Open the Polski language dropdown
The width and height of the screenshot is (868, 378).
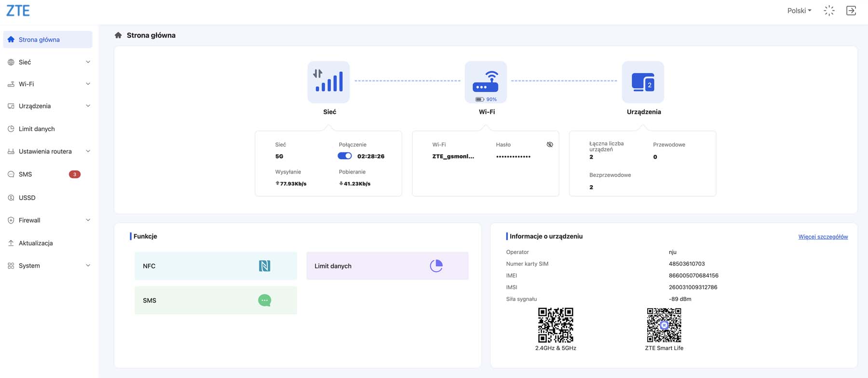click(799, 11)
